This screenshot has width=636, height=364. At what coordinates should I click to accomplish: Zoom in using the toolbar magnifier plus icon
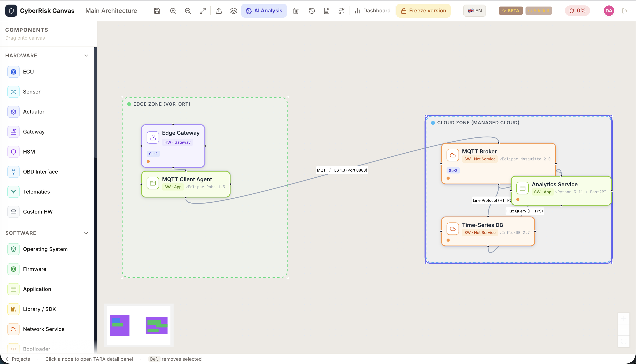[x=173, y=11]
